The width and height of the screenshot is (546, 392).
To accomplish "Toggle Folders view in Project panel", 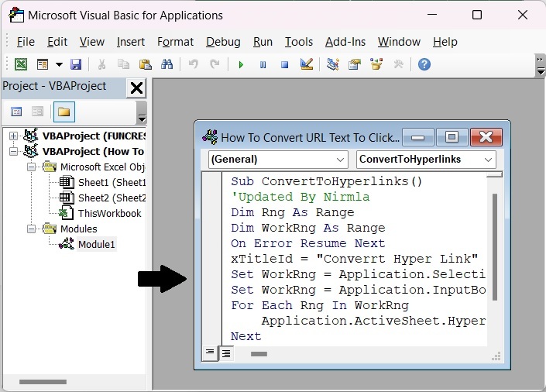I will pyautogui.click(x=64, y=112).
